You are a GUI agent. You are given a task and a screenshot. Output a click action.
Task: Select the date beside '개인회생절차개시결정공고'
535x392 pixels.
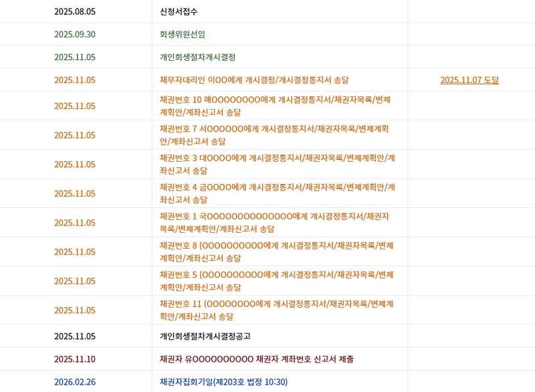click(x=75, y=336)
